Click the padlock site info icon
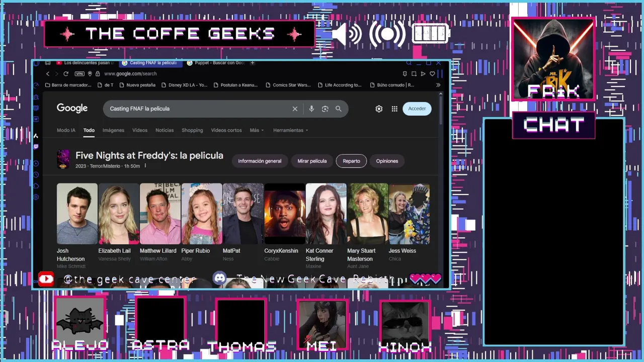This screenshot has width=644, height=362. click(98, 74)
